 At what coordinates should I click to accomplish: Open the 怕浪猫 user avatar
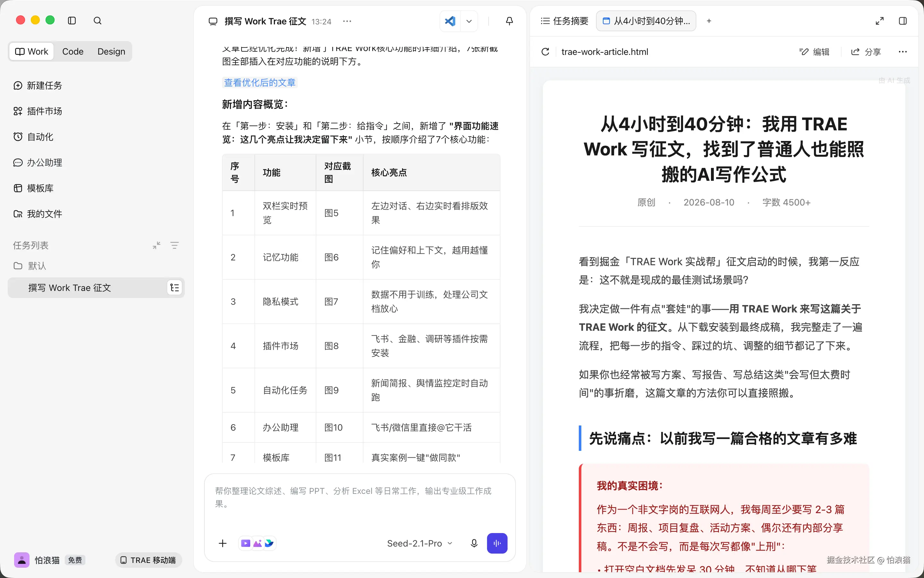tap(22, 560)
